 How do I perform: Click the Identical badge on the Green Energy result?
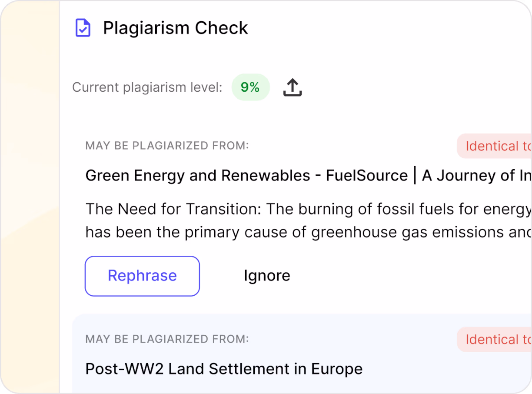click(x=494, y=146)
